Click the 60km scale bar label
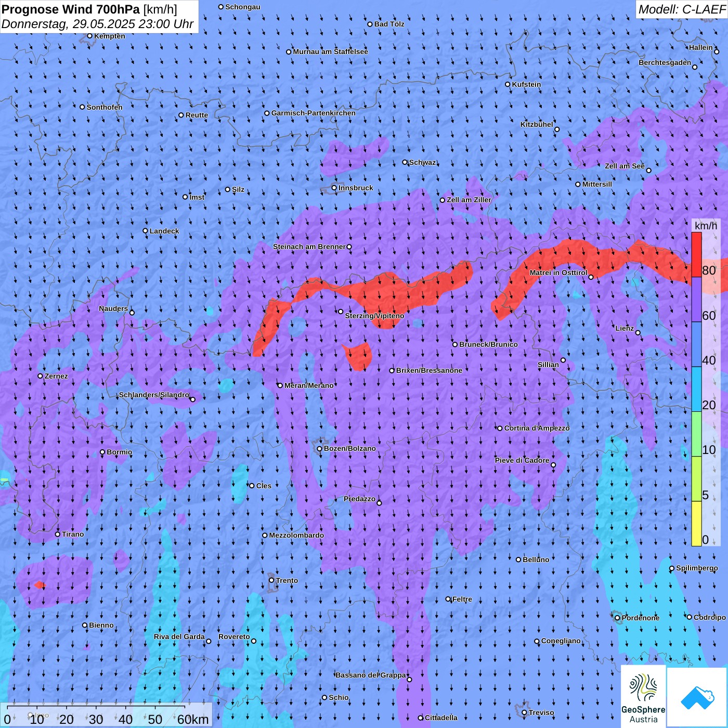Screen dimensions: 728x728 click(x=193, y=719)
